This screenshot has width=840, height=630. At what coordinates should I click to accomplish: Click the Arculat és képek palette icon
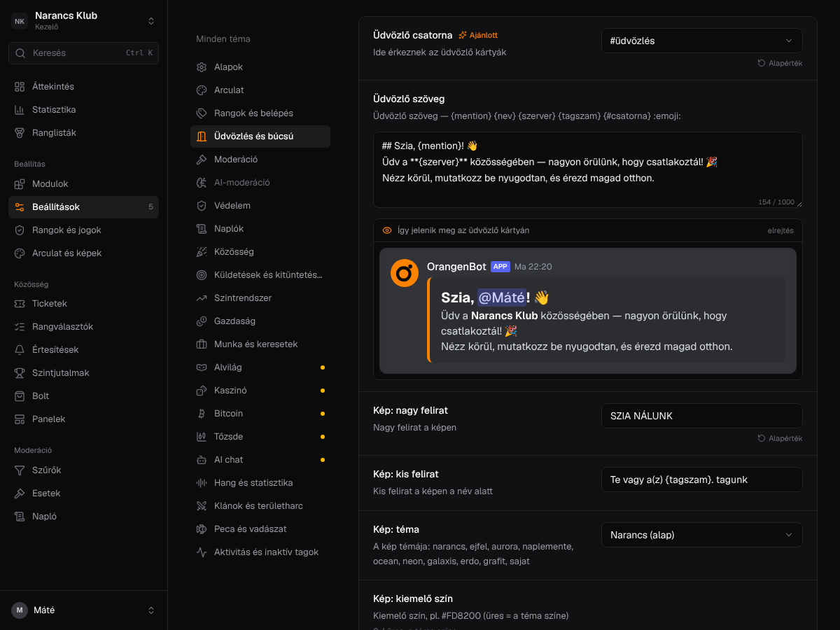point(20,253)
